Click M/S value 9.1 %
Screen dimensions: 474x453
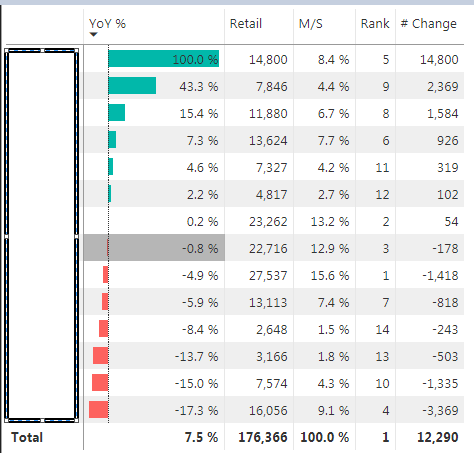(333, 411)
